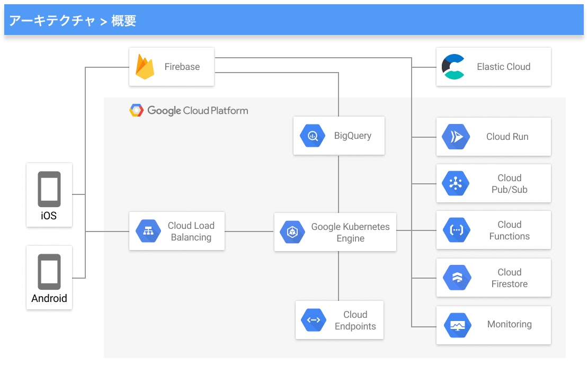Click the Cloud Functions hexagon icon
The height and width of the screenshot is (374, 588).
457,229
